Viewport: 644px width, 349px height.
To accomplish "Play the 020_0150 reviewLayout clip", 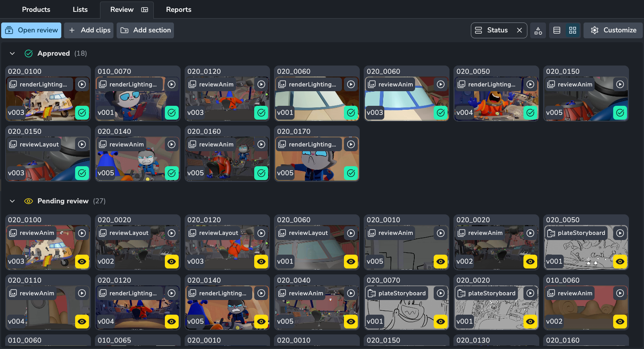I will (82, 144).
